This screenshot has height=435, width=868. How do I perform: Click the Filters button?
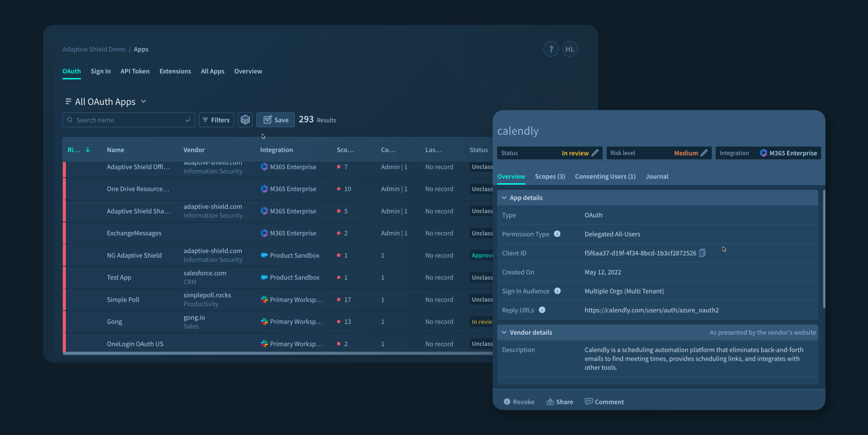pyautogui.click(x=216, y=120)
